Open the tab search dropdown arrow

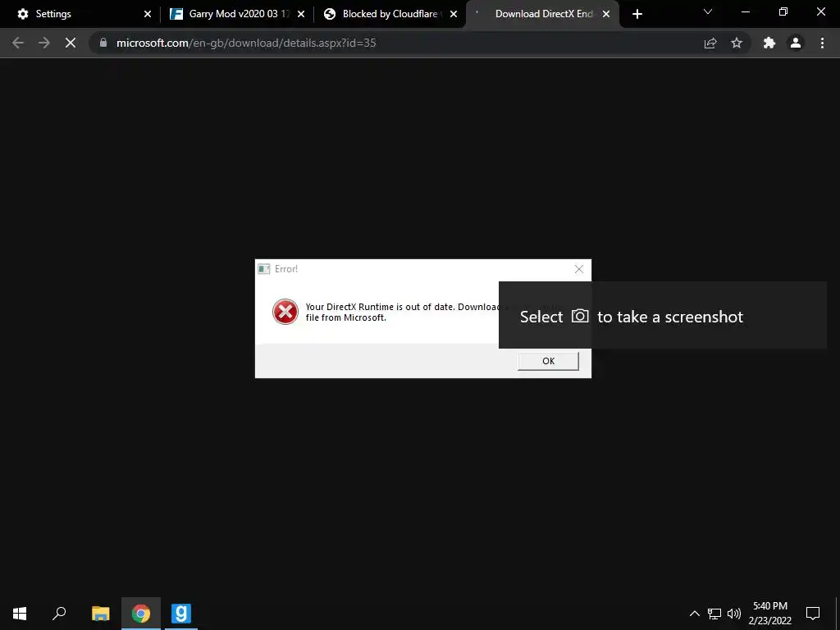click(708, 11)
